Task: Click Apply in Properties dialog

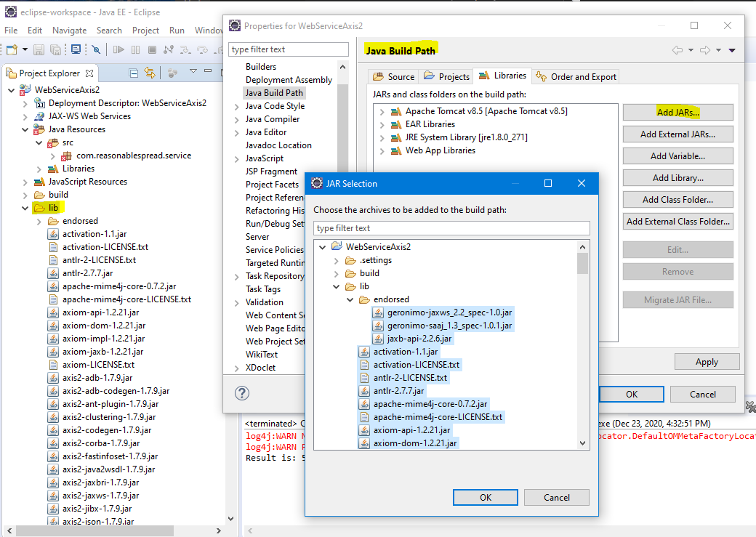Action: (x=707, y=362)
